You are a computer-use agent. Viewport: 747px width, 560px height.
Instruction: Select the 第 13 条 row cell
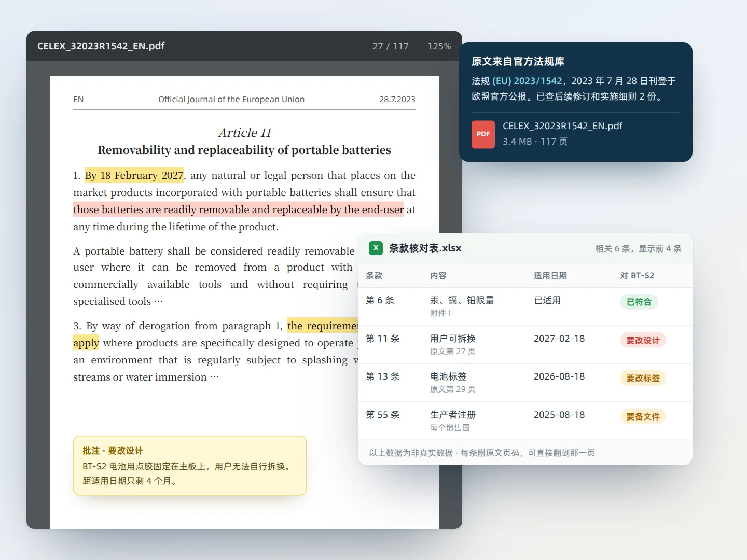[x=383, y=376]
